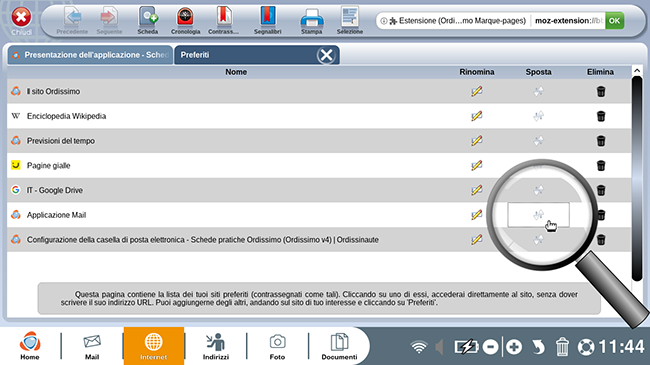Click the green OK button
The height and width of the screenshot is (365, 650).
[x=614, y=20]
